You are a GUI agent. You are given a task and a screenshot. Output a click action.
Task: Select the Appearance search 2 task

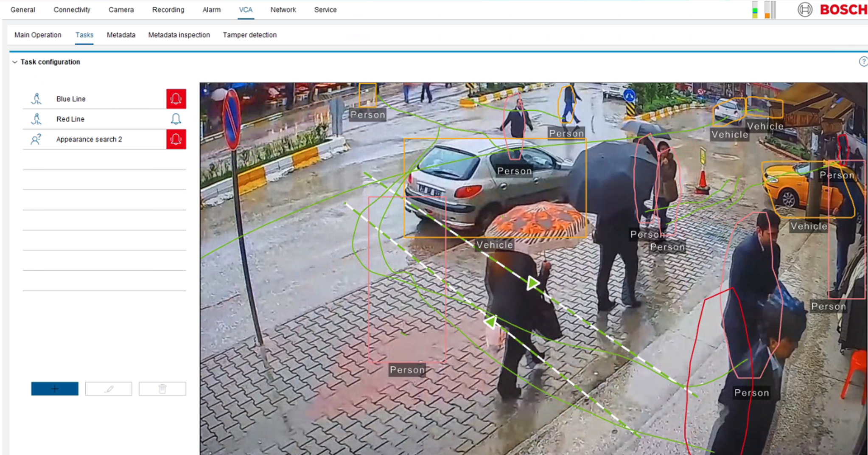pyautogui.click(x=89, y=139)
